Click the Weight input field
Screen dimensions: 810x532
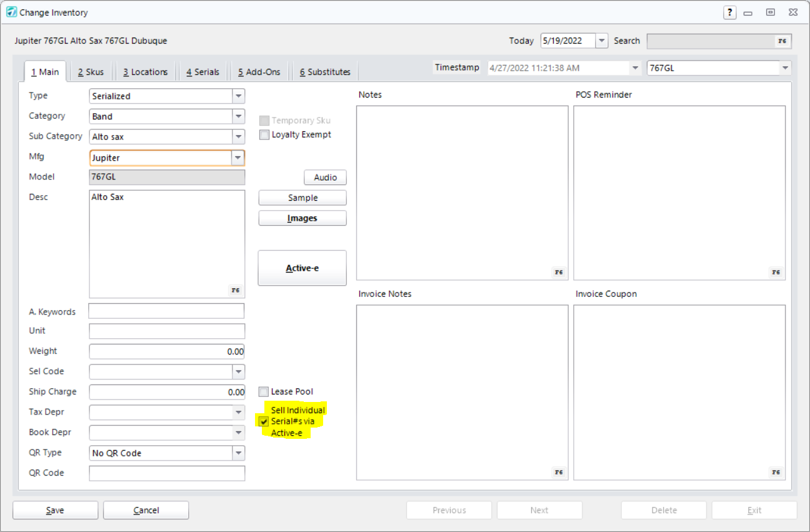pyautogui.click(x=167, y=351)
